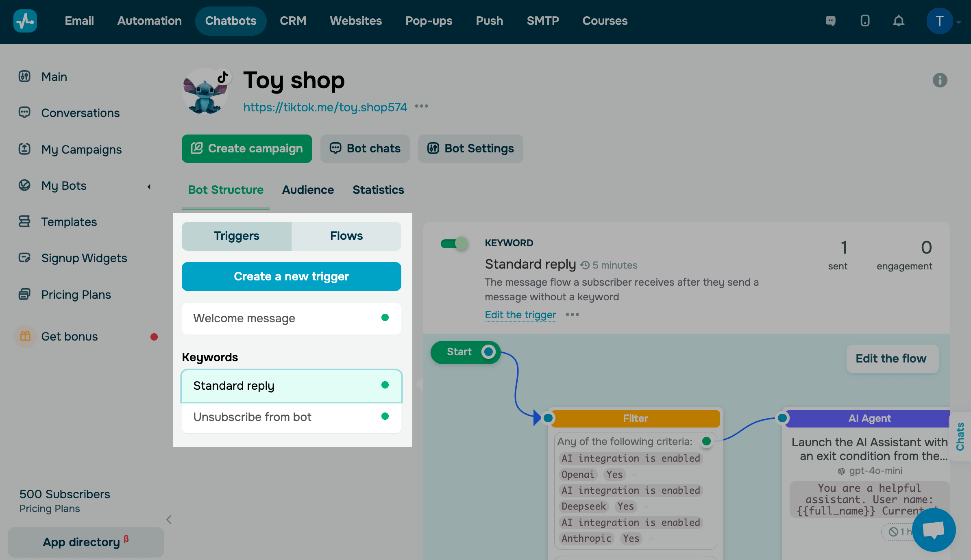Open the live chat support bubble
971x560 pixels.
(934, 530)
